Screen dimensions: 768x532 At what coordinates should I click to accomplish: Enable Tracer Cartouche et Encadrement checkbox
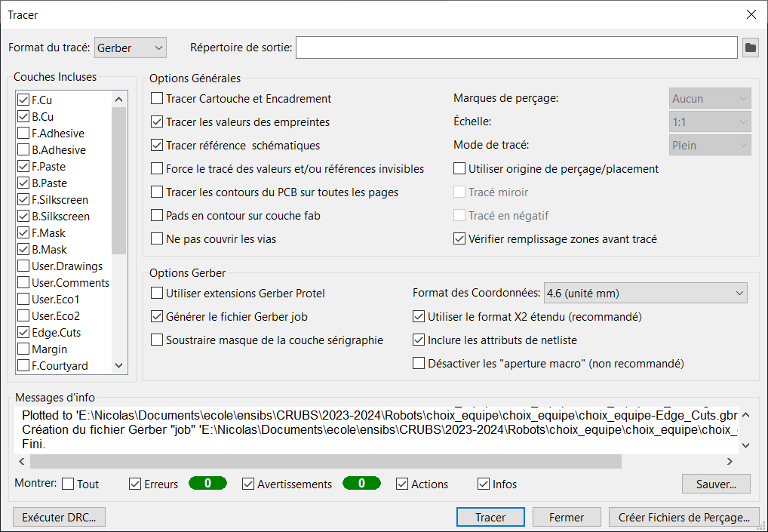click(x=157, y=99)
